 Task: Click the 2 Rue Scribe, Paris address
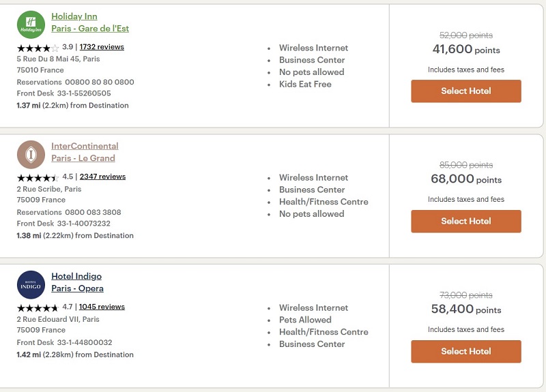[49, 189]
